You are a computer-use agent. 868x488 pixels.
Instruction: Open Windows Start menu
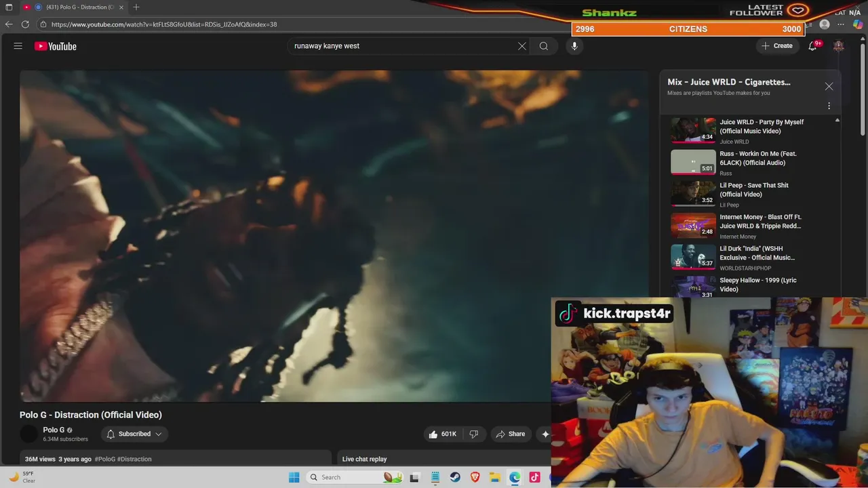(294, 477)
